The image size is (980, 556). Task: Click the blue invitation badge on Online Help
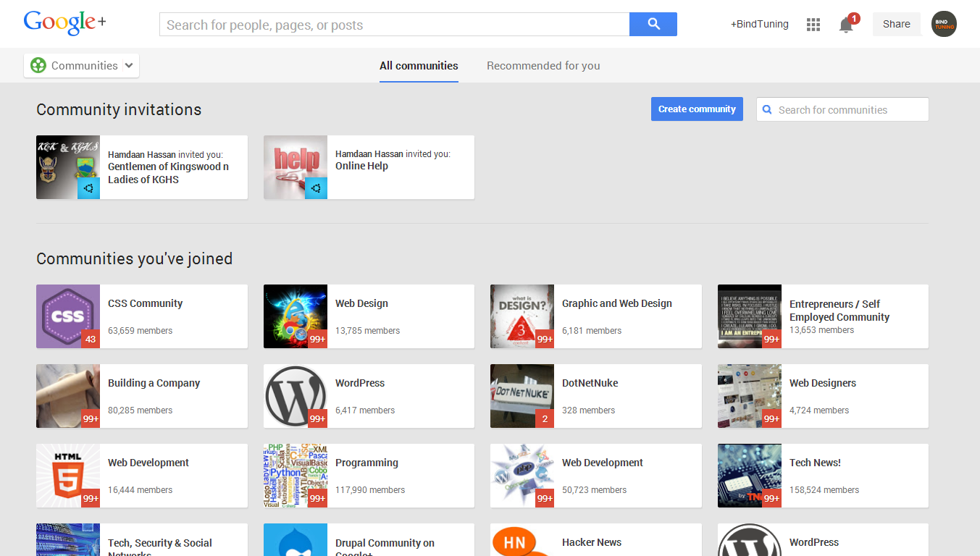[x=316, y=188]
